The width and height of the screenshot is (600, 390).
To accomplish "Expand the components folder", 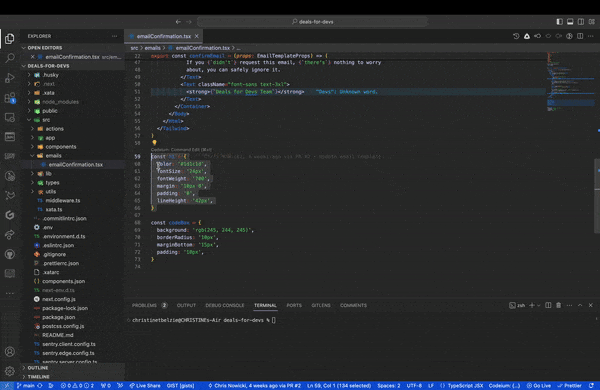I will (33, 147).
